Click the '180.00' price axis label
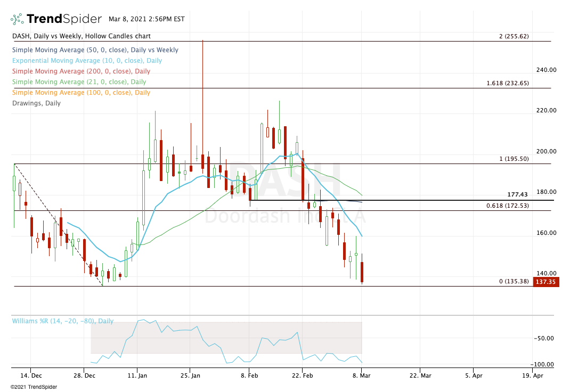This screenshot has height=392, width=570. (x=547, y=192)
